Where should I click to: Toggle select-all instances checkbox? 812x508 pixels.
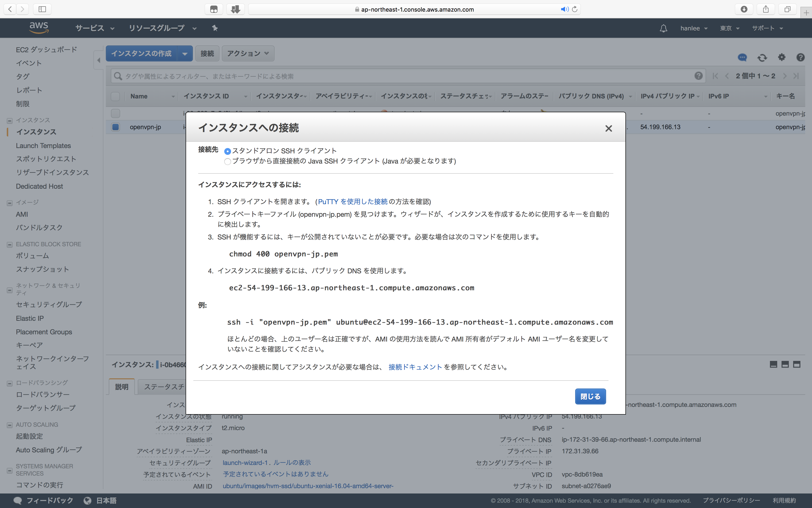tap(116, 97)
